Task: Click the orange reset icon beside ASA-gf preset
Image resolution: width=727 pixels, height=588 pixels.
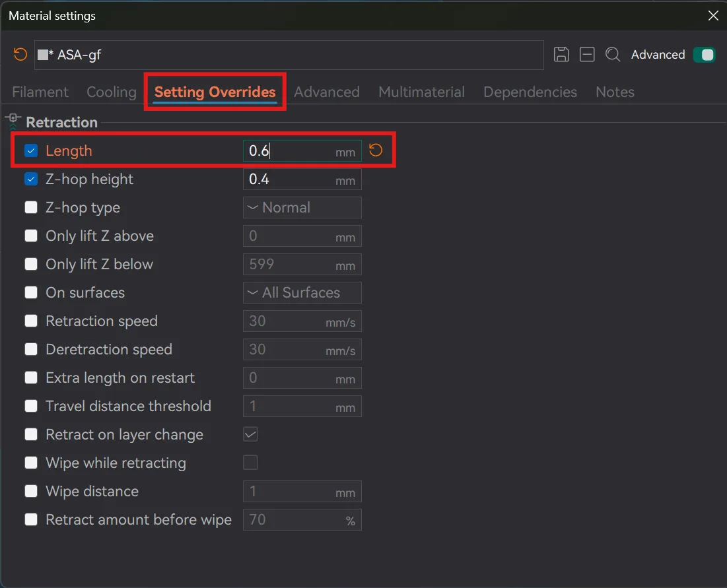Action: (20, 55)
